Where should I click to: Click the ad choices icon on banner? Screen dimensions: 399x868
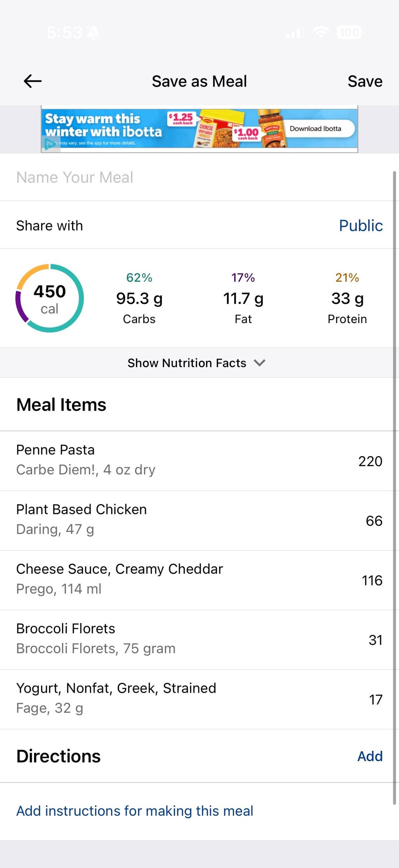coord(51,144)
